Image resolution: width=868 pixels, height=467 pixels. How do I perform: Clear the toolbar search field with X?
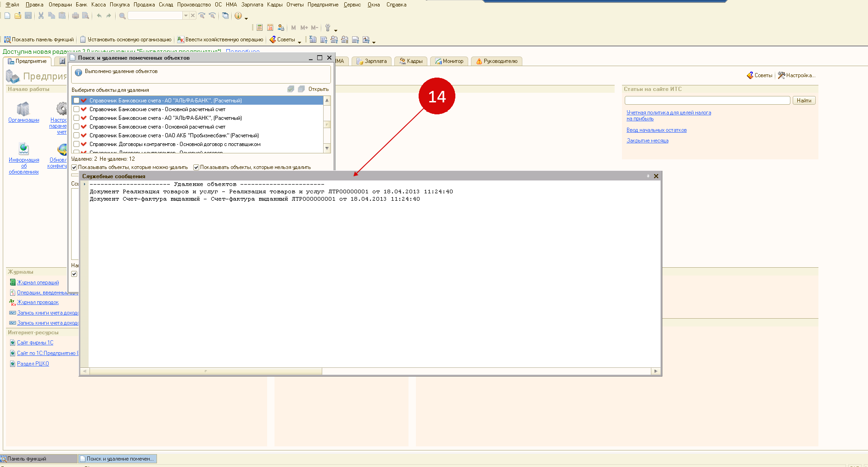point(193,16)
